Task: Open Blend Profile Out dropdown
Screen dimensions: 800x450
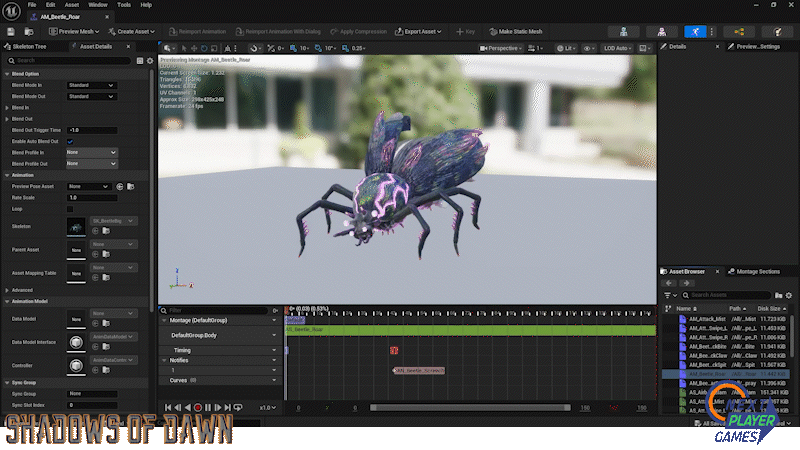Action: coord(92,164)
